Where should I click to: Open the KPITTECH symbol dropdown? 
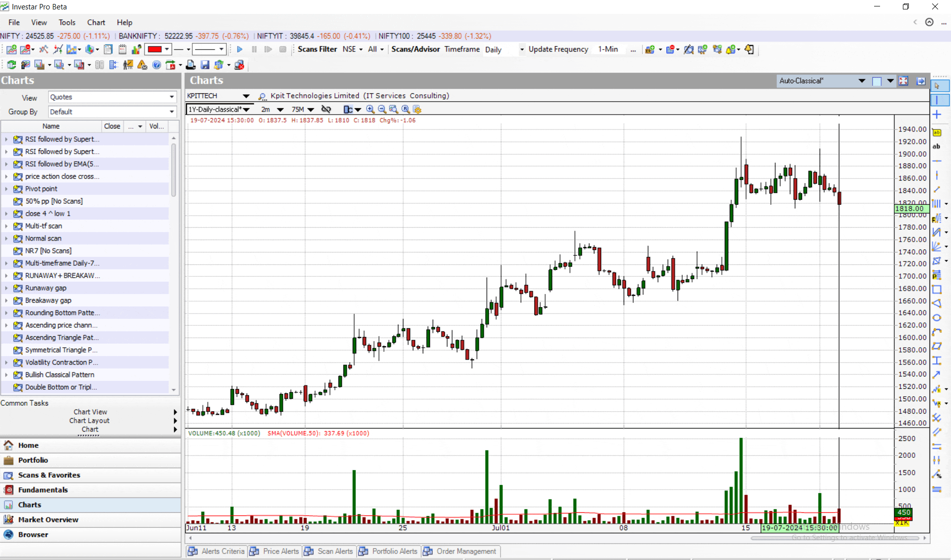coord(247,96)
